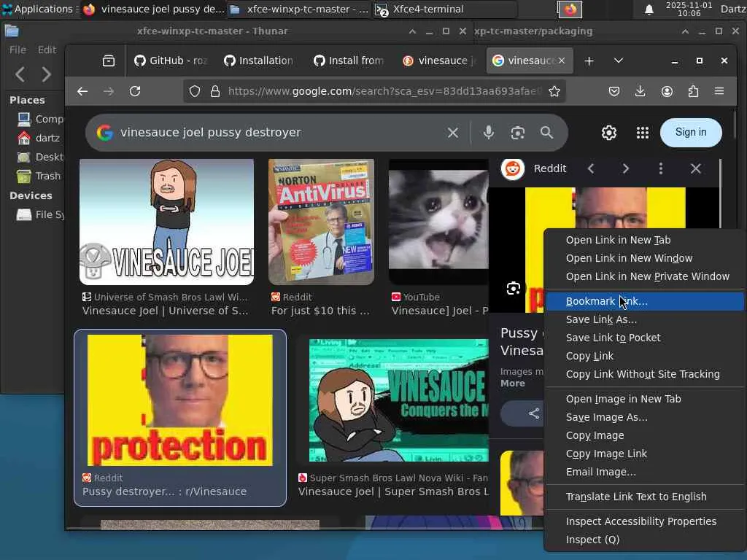Image resolution: width=747 pixels, height=560 pixels.
Task: Open 'For just $10 this ...' Reddit link
Action: tap(320, 311)
